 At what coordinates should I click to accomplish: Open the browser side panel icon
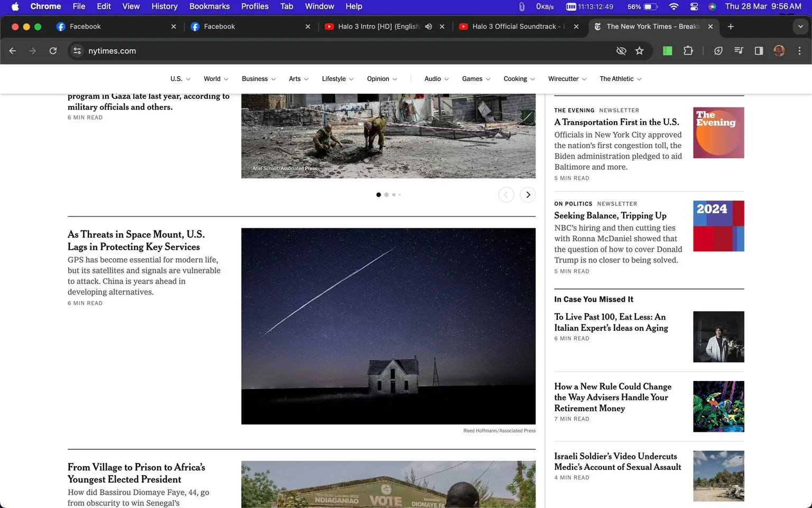click(x=759, y=50)
